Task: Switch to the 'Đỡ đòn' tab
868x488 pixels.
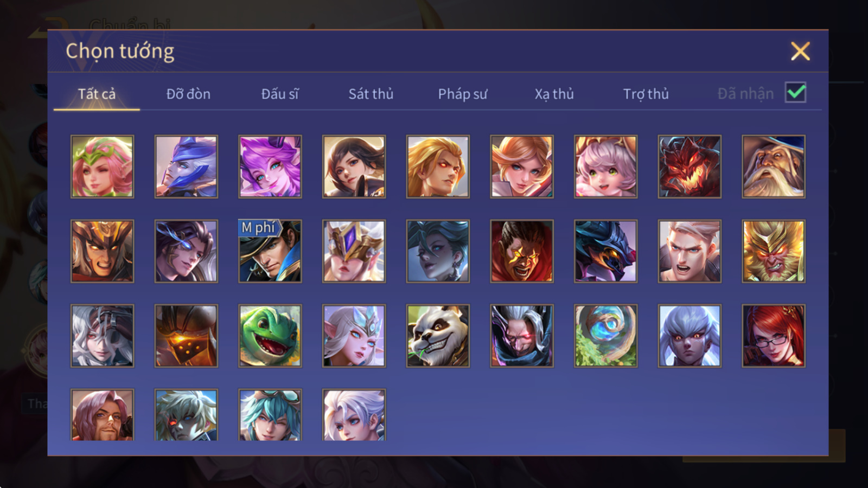Action: [188, 94]
